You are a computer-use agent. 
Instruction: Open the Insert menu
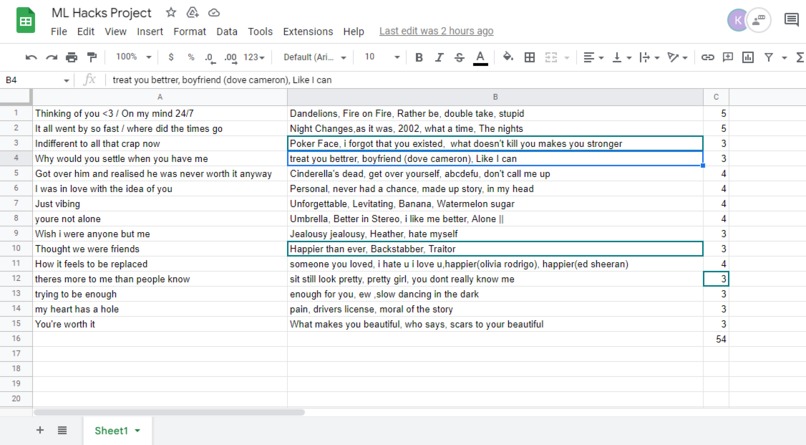pyautogui.click(x=150, y=31)
